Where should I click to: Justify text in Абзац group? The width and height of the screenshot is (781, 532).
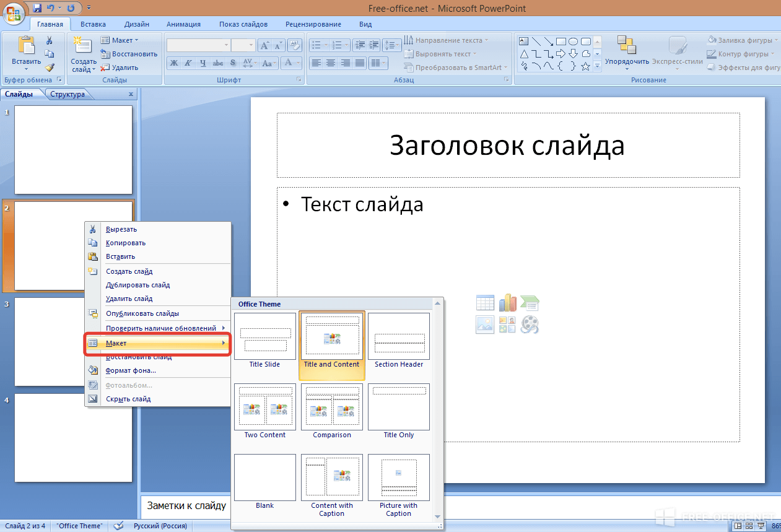[360, 63]
